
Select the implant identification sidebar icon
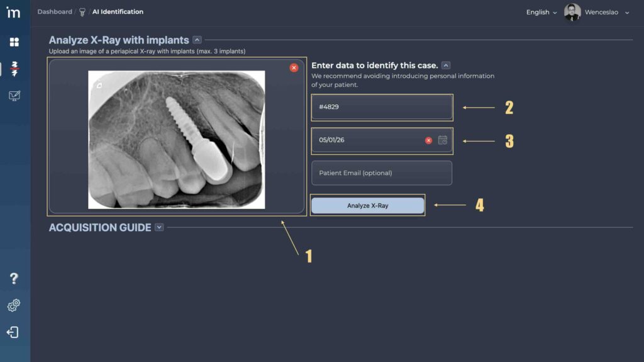[14, 69]
